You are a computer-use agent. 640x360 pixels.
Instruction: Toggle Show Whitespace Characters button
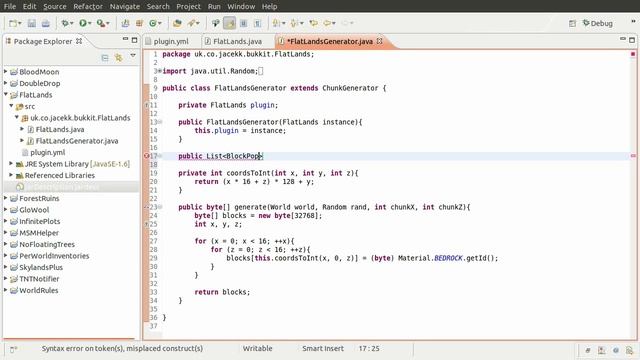[257, 23]
